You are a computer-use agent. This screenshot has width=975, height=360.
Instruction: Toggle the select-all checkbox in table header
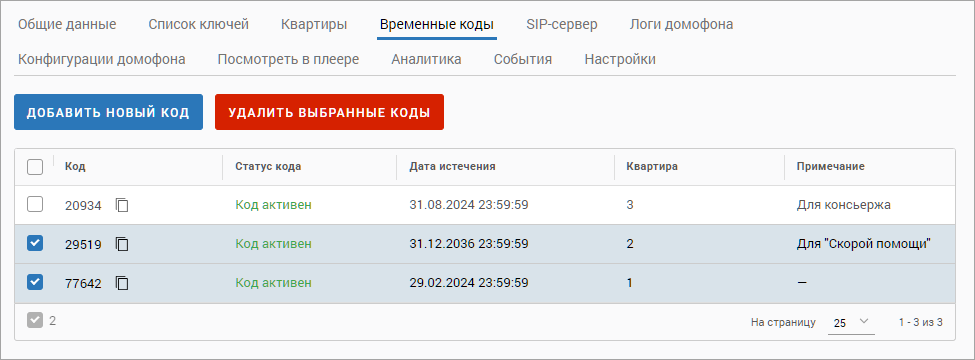click(35, 167)
